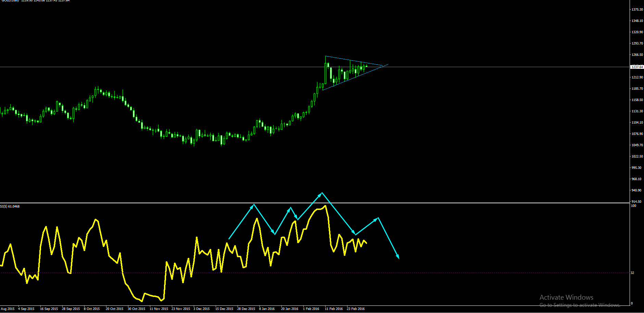Select the 1293.70 price level label
644x313 pixels.
pos(637,43)
